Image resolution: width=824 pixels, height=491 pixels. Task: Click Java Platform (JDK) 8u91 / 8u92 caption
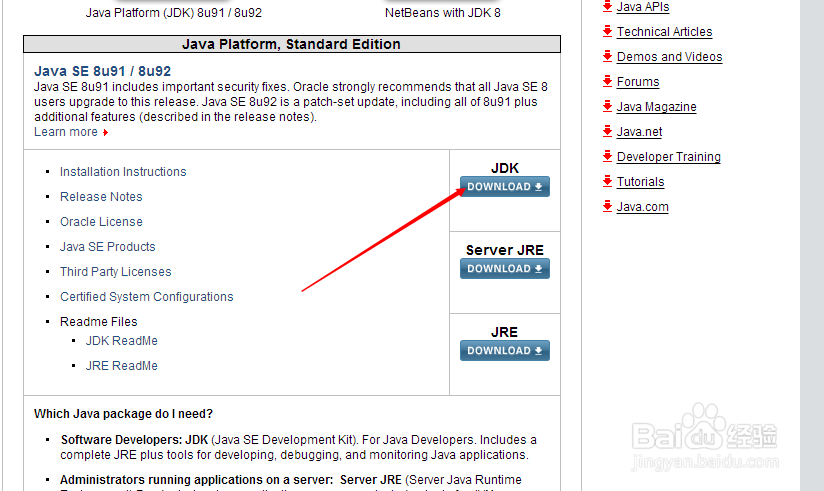pyautogui.click(x=173, y=13)
